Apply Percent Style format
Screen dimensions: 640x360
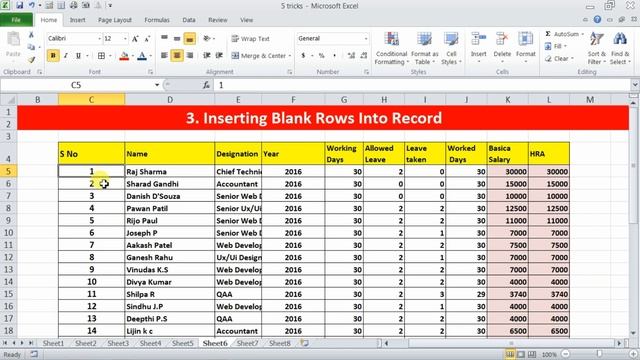coord(322,55)
